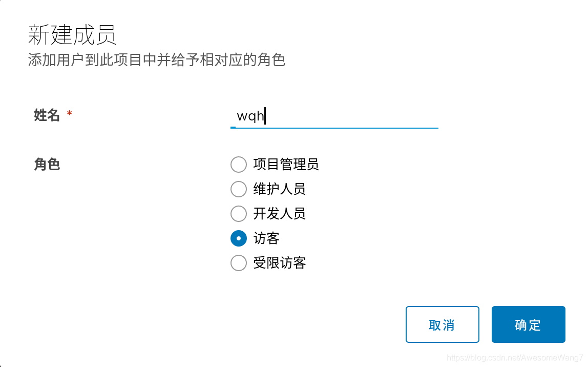Click the currently selected 访客 radio button
Image resolution: width=588 pixels, height=367 pixels.
coord(238,238)
